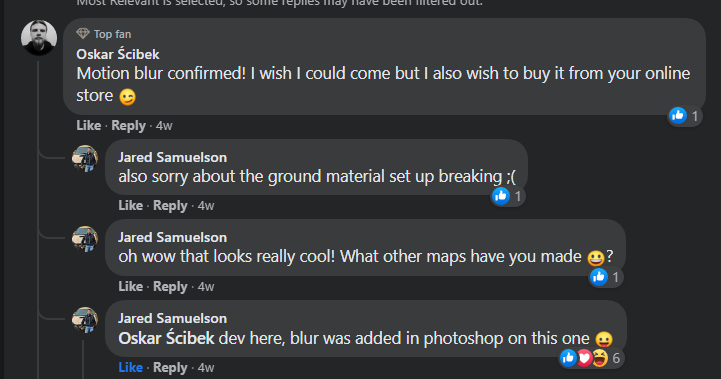Open the tagged Oskar Ścibek mention link

click(166, 339)
